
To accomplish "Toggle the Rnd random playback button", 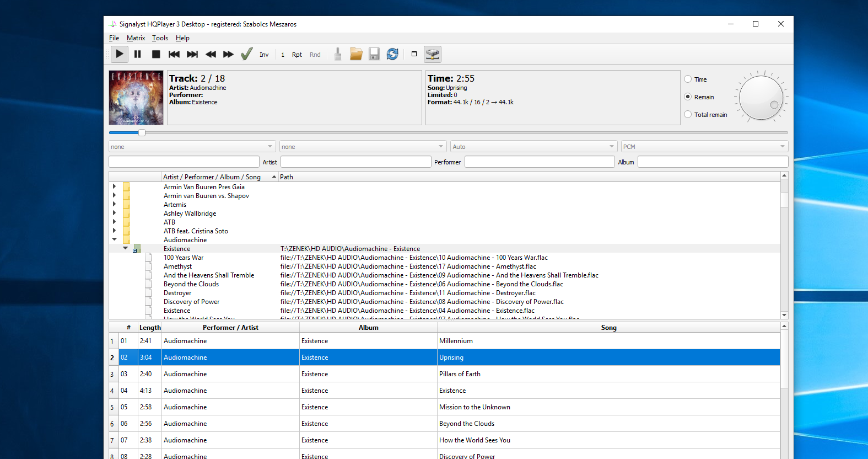I will (x=315, y=55).
